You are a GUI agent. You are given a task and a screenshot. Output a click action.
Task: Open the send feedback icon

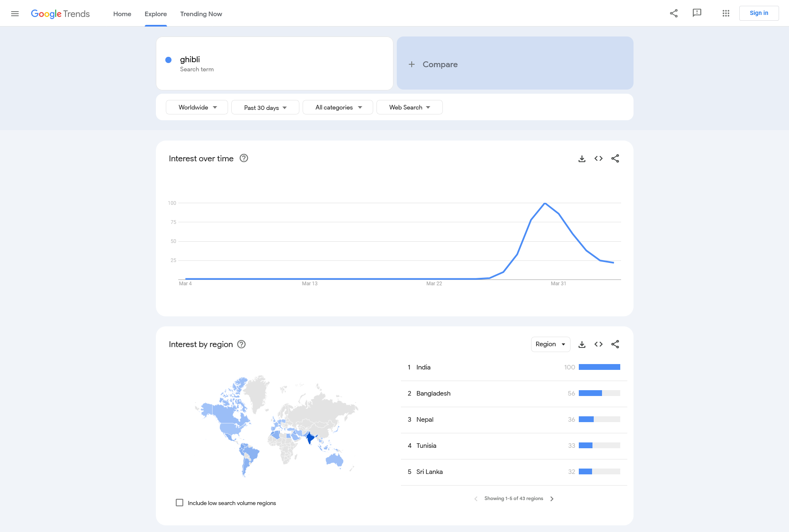pyautogui.click(x=697, y=13)
